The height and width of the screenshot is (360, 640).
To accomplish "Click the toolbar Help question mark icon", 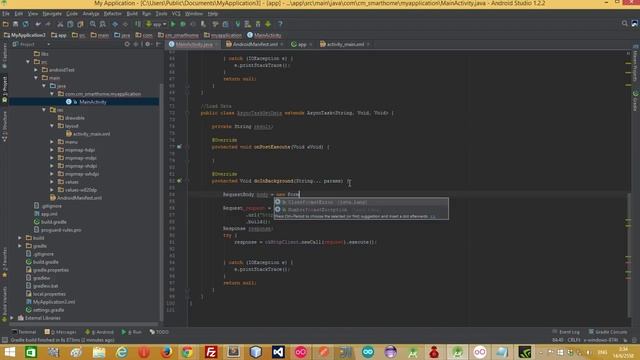I will pos(280,24).
